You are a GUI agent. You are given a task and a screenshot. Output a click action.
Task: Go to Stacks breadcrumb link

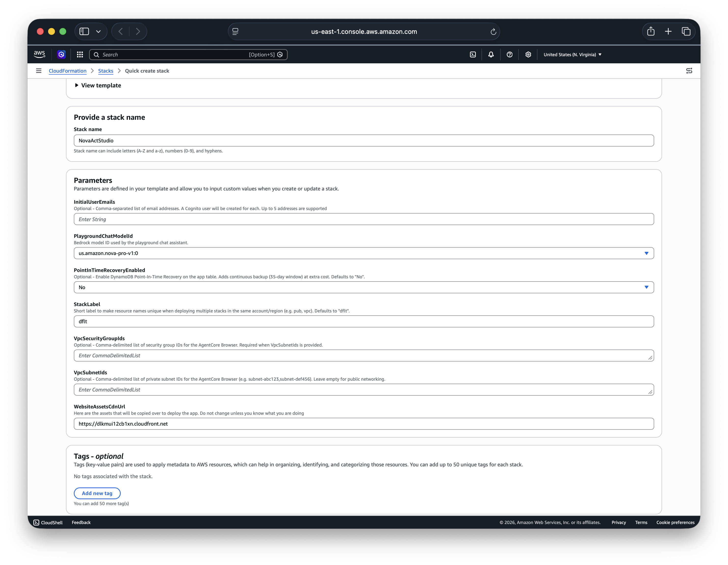pos(106,71)
